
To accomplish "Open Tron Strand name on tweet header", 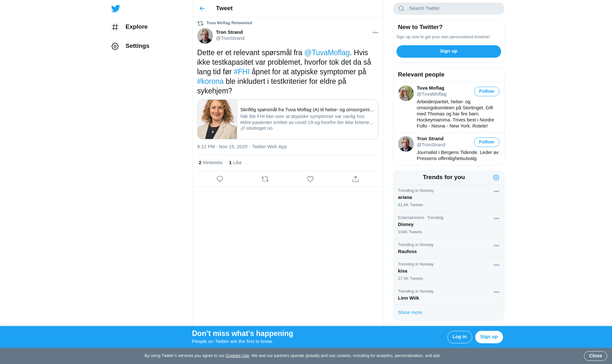I will 229,32.
